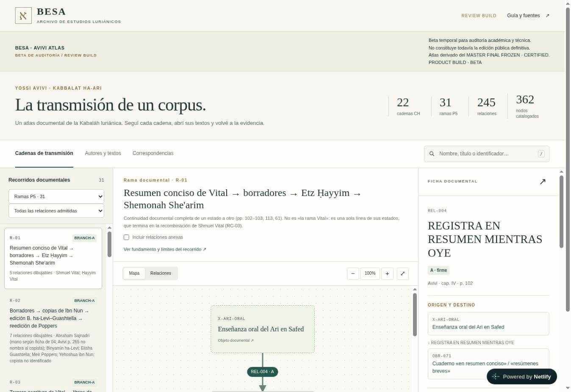Image resolution: width=571 pixels, height=392 pixels.
Task: Click the Powered by Netlify badge
Action: (522, 376)
